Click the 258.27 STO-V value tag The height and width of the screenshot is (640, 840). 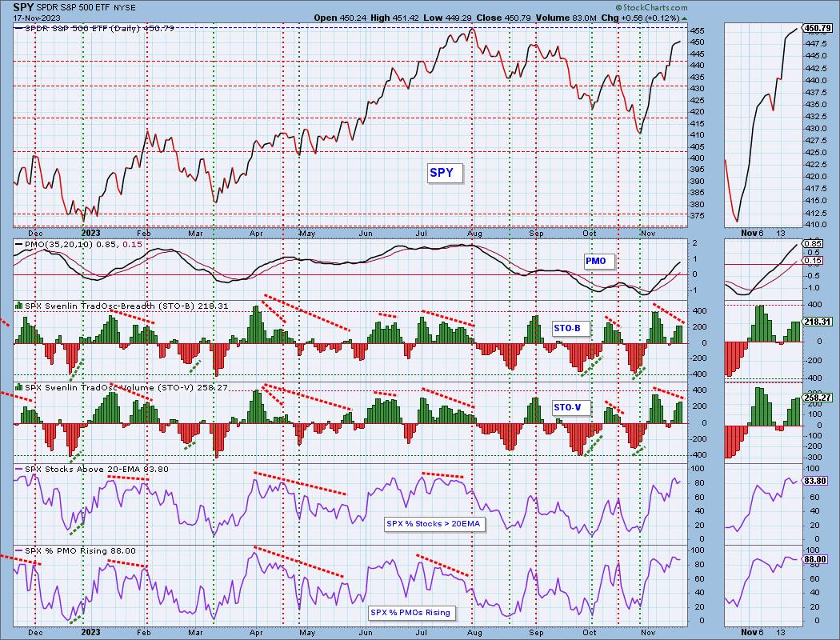[x=818, y=398]
